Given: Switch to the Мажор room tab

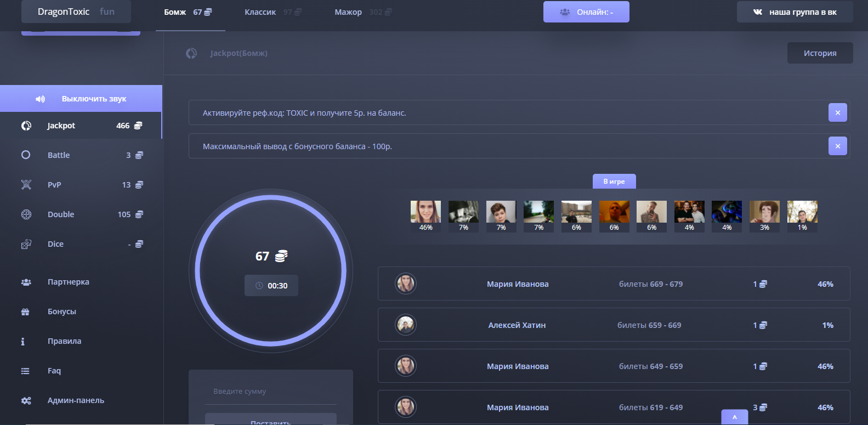Looking at the screenshot, I should click(x=363, y=12).
